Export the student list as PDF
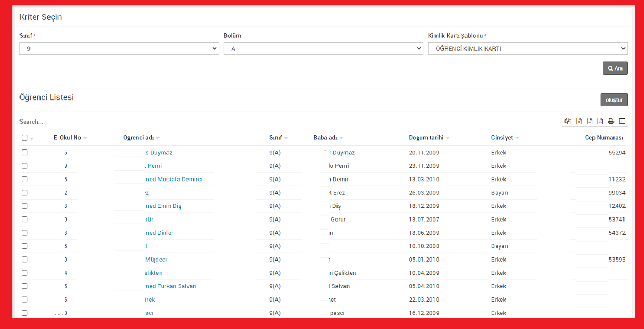Screen dimensions: 644x329 [x=600, y=121]
